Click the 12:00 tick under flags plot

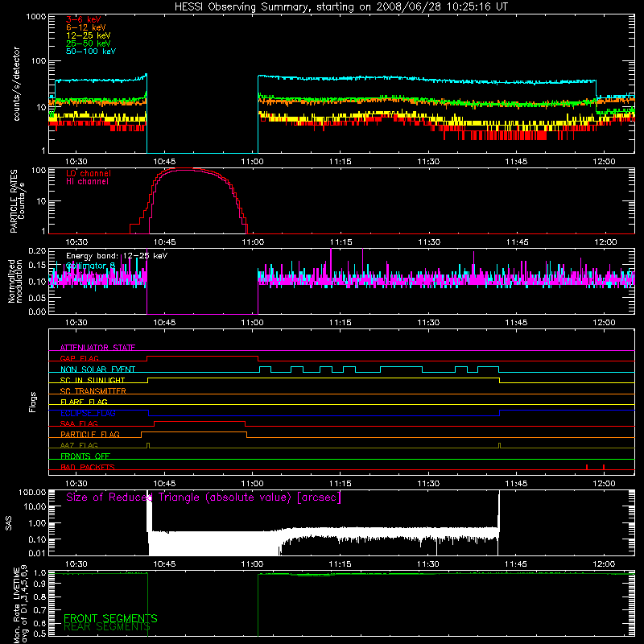605,484
